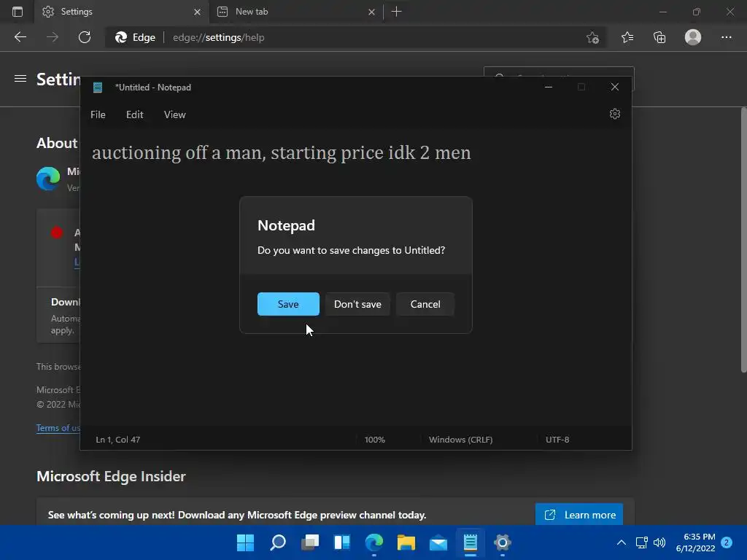Open Settings app from taskbar
The height and width of the screenshot is (560, 747).
tap(503, 542)
